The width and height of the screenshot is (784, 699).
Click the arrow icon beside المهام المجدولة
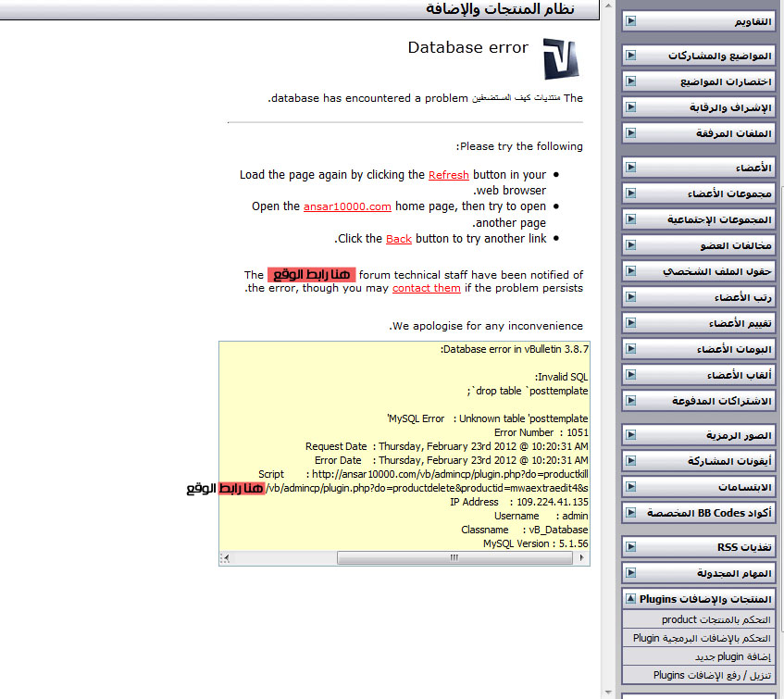tap(630, 573)
